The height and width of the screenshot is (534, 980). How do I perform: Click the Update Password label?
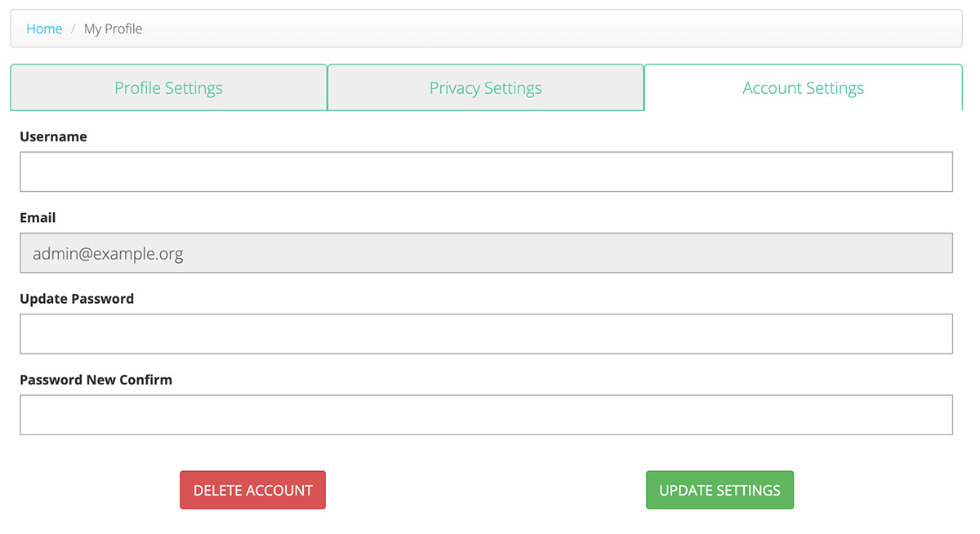pos(77,299)
